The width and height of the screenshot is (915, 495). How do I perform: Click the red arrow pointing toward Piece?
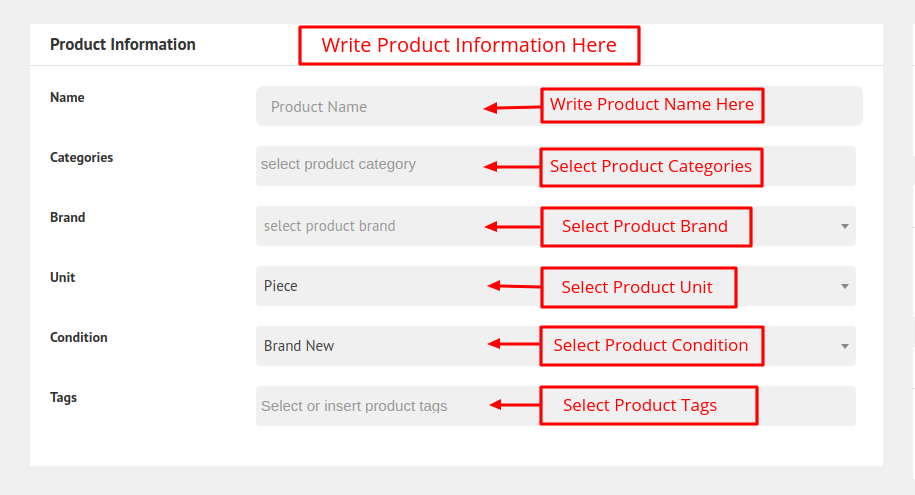pyautogui.click(x=513, y=287)
